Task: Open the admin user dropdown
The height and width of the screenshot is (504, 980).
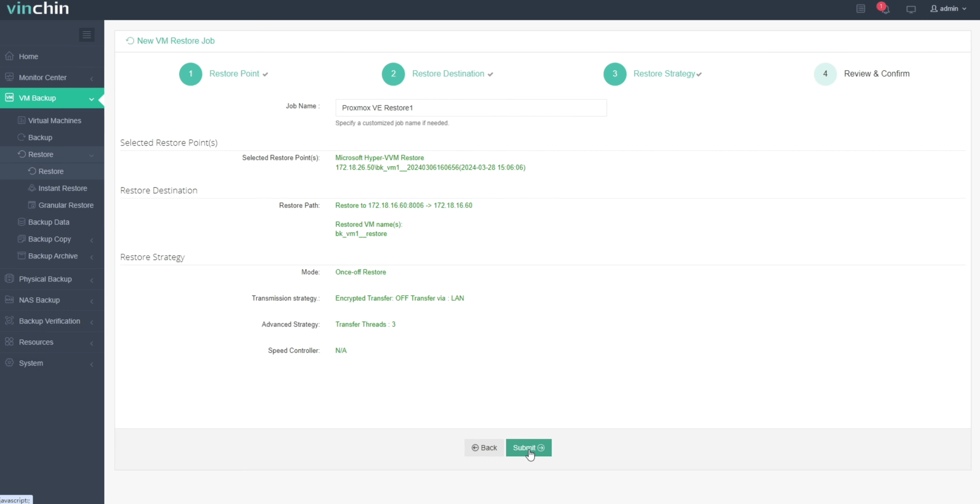Action: 948,9
